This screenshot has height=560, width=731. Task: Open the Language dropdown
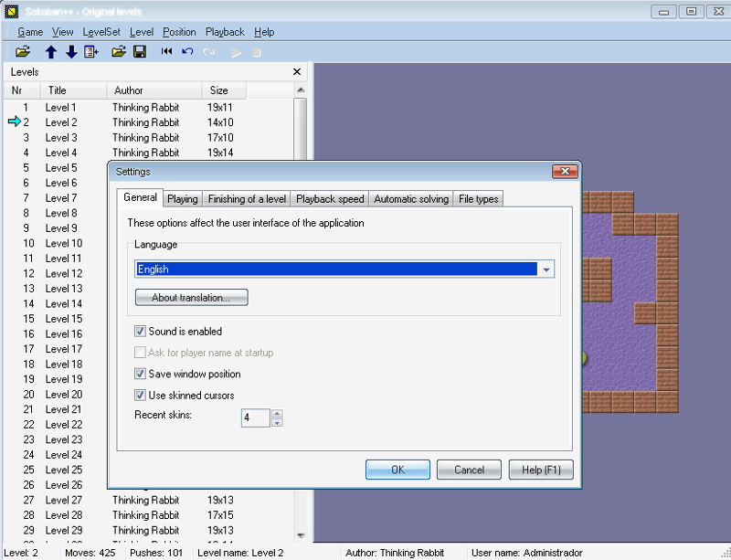pyautogui.click(x=546, y=269)
